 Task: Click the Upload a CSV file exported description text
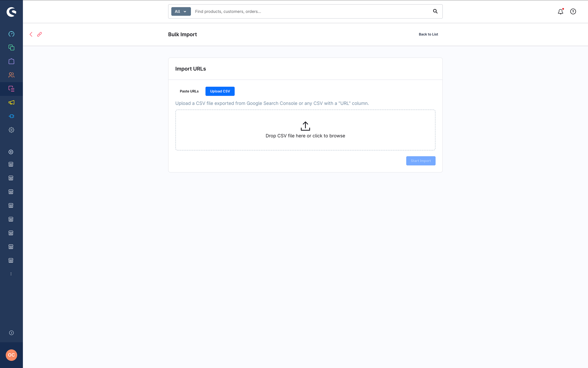(x=272, y=103)
